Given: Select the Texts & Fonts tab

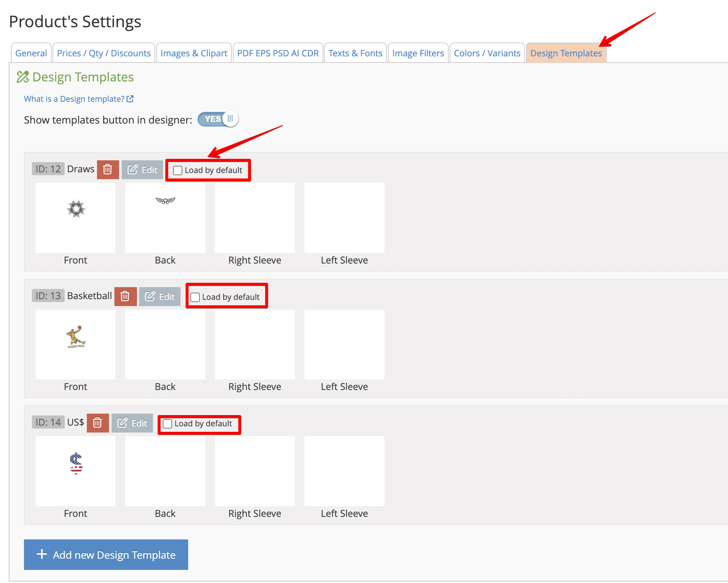Looking at the screenshot, I should pos(355,53).
